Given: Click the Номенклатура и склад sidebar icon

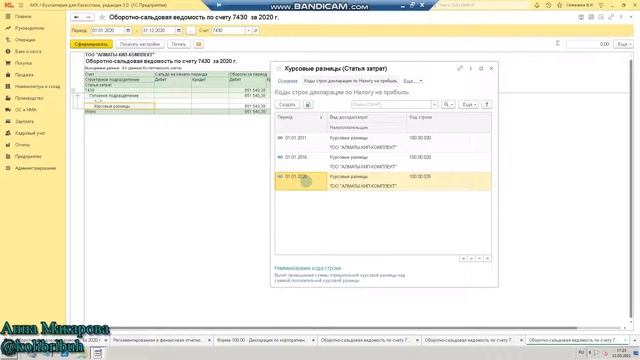Looking at the screenshot, I should pyautogui.click(x=8, y=87).
